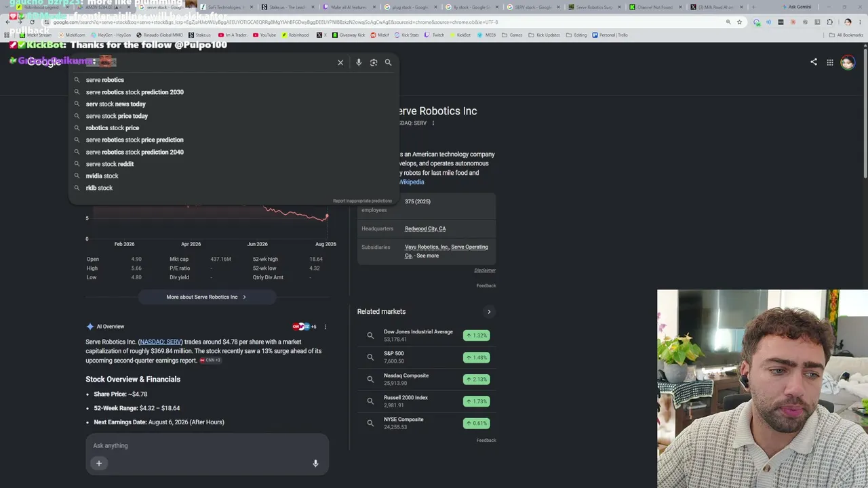Open NYSE Composite related market
This screenshot has width=868, height=488.
click(427, 423)
